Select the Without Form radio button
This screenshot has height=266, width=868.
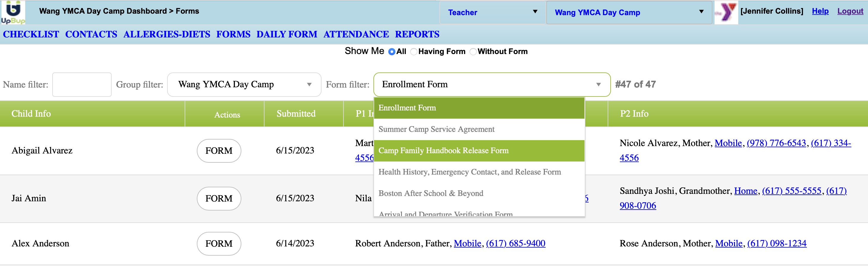pyautogui.click(x=473, y=52)
